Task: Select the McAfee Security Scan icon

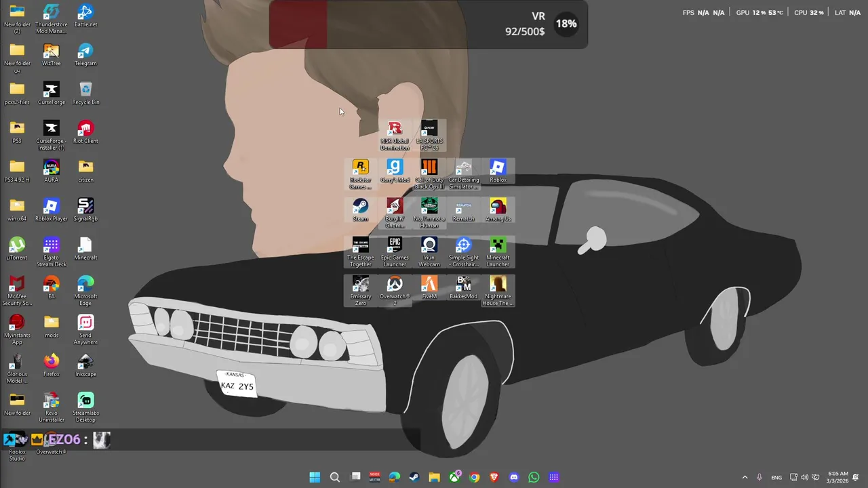Action: pos(17,291)
